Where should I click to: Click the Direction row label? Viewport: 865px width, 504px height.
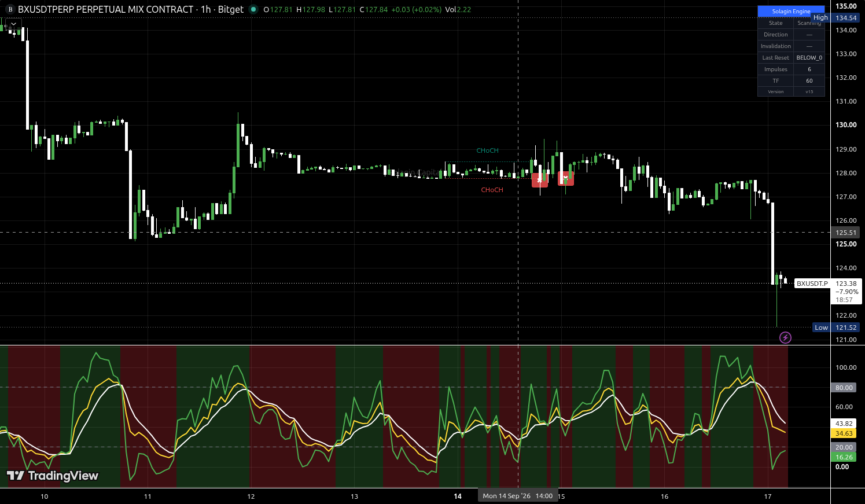tap(775, 35)
